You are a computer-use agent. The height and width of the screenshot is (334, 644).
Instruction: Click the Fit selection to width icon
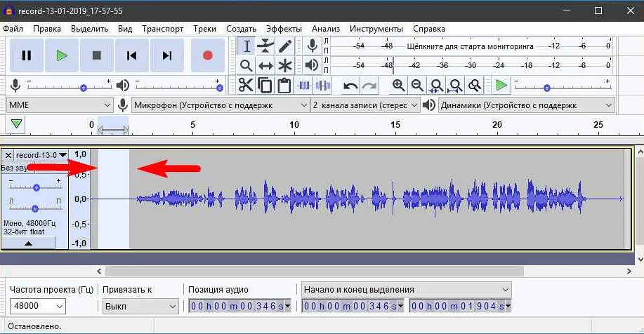[436, 86]
